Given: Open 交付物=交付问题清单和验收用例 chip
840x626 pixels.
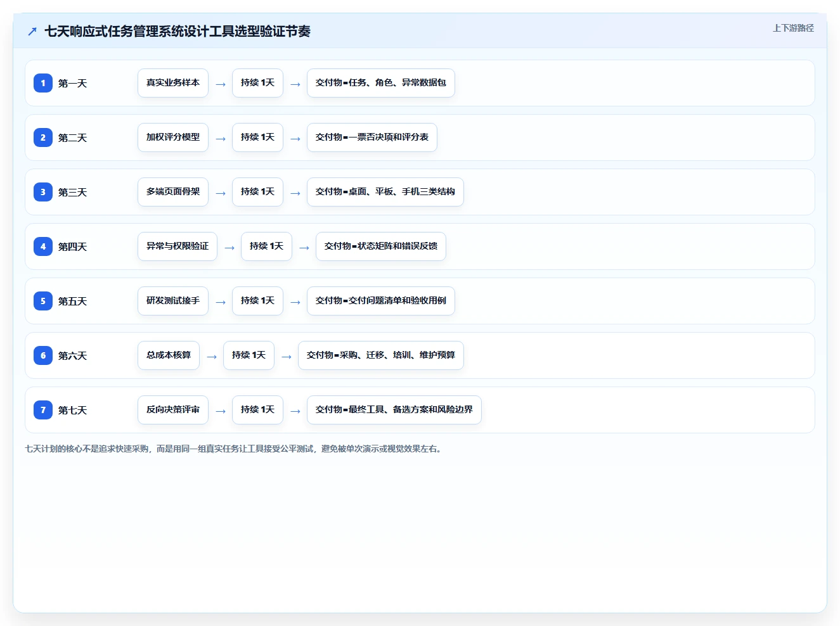Looking at the screenshot, I should tap(381, 301).
